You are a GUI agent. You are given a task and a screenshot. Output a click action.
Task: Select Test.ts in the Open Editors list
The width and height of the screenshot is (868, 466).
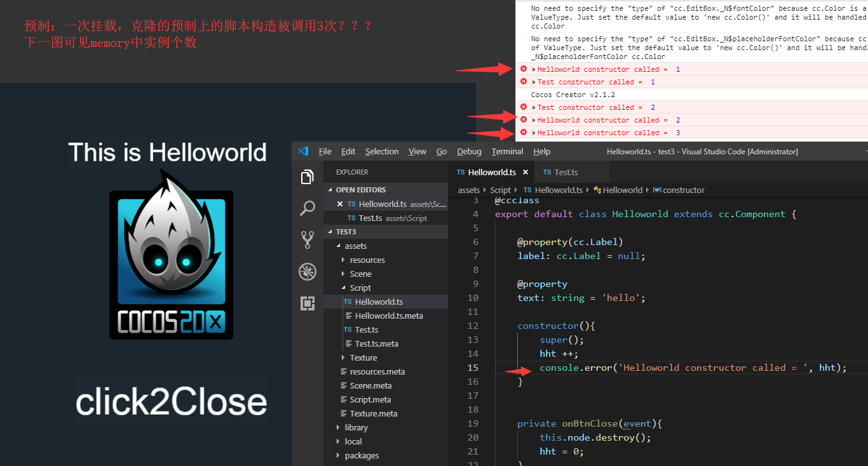point(386,218)
